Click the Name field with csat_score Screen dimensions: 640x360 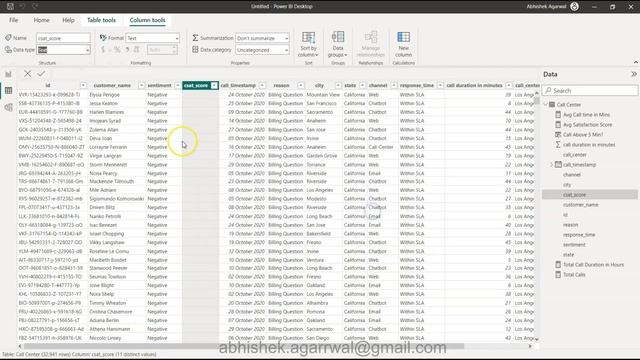(63, 38)
